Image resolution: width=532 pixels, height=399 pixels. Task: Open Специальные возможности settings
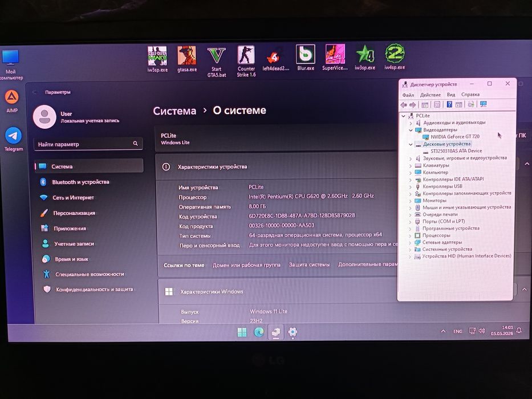pyautogui.click(x=91, y=274)
